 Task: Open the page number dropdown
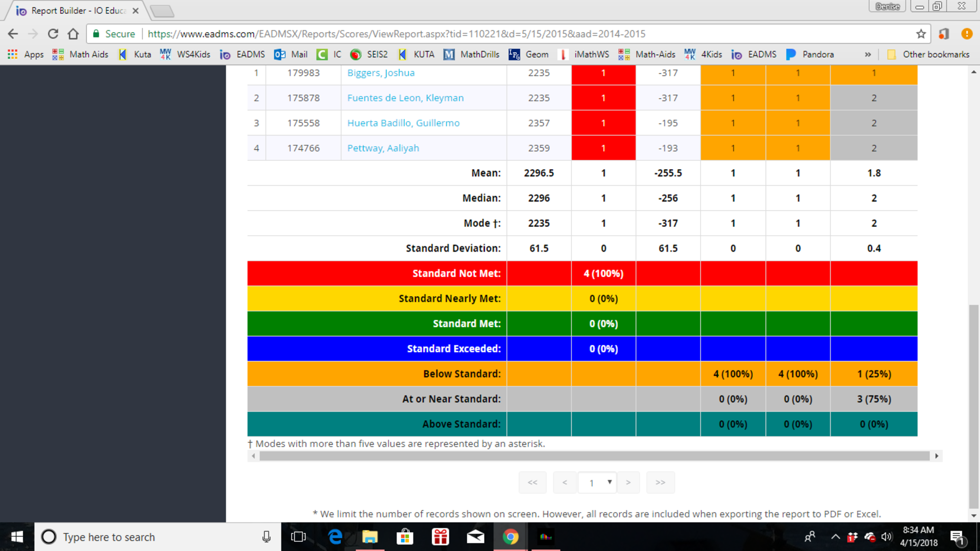pyautogui.click(x=597, y=483)
